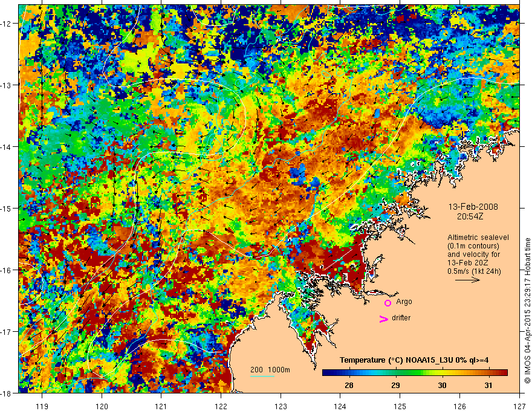
Task: Click the temperature color bar legend
Action: [415, 372]
